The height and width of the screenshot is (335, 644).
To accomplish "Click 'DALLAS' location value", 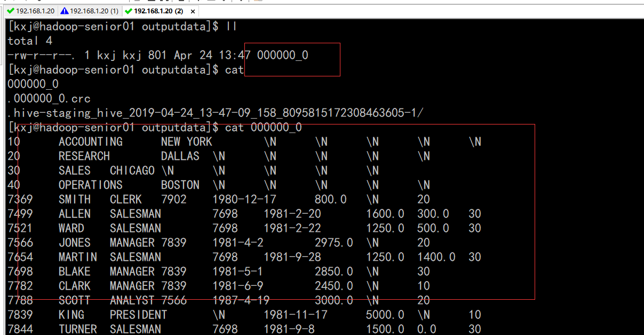I will click(180, 156).
